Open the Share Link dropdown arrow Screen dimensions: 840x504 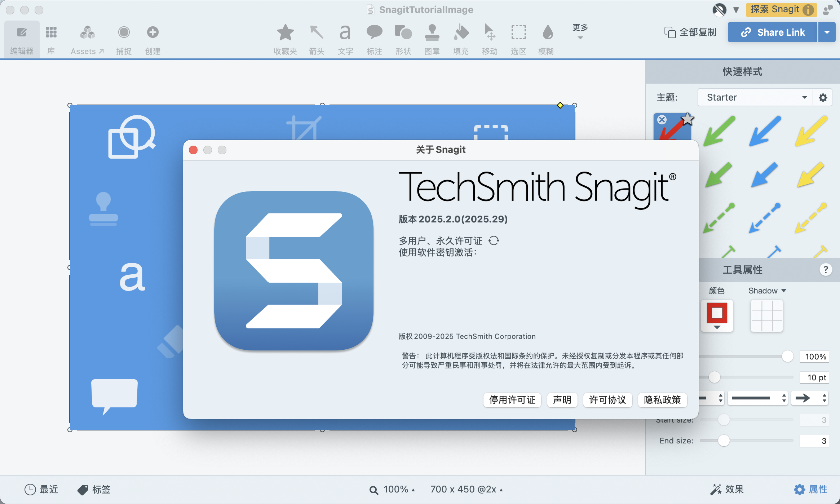click(827, 32)
